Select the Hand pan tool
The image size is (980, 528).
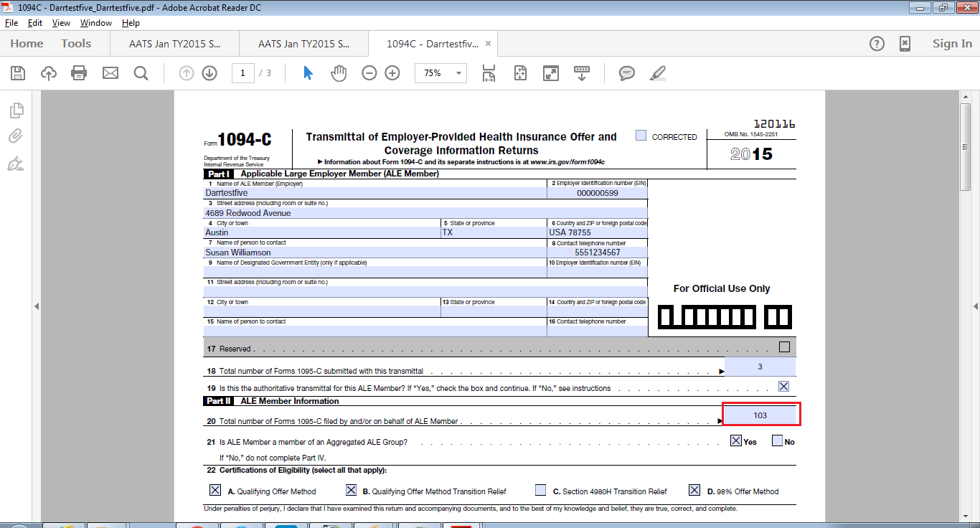tap(338, 73)
